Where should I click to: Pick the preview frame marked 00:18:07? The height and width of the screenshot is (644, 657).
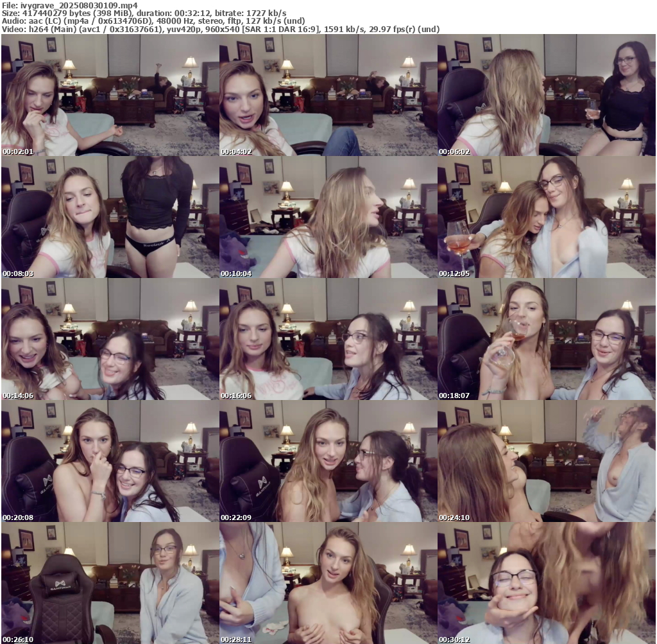click(547, 339)
